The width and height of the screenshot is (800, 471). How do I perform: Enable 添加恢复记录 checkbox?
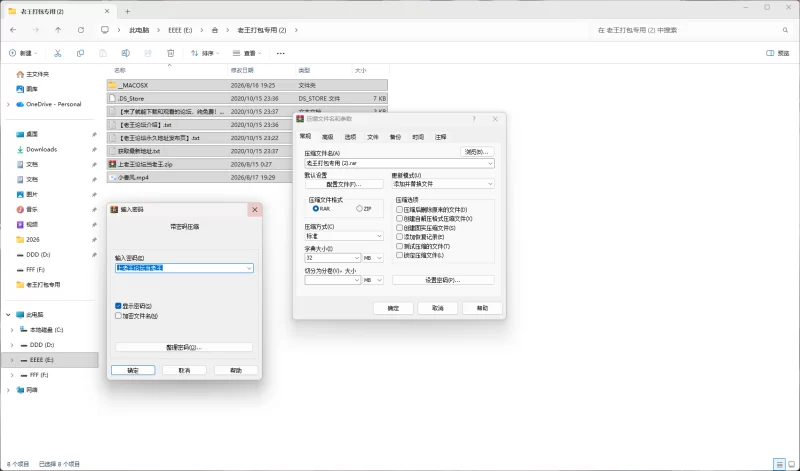(x=399, y=237)
